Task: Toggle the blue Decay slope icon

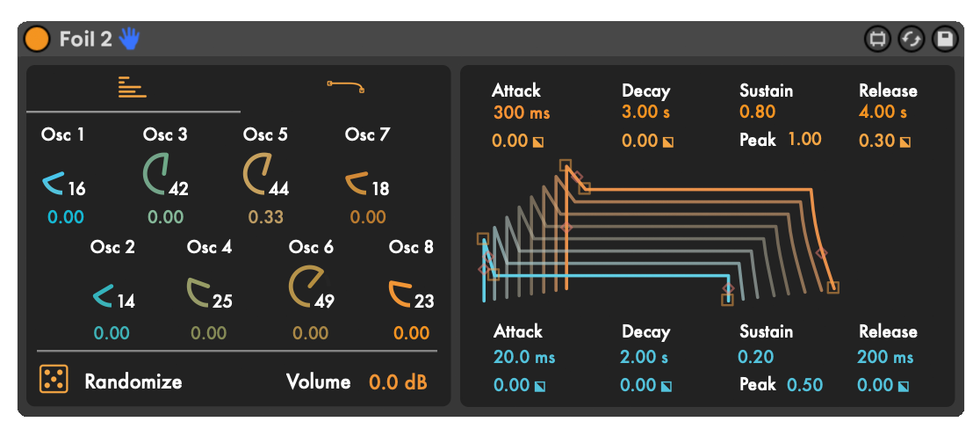Action: tap(667, 386)
